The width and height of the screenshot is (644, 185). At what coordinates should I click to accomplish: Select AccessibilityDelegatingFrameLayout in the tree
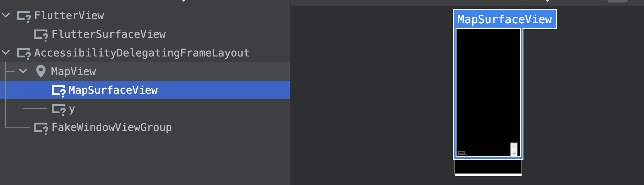pyautogui.click(x=142, y=53)
